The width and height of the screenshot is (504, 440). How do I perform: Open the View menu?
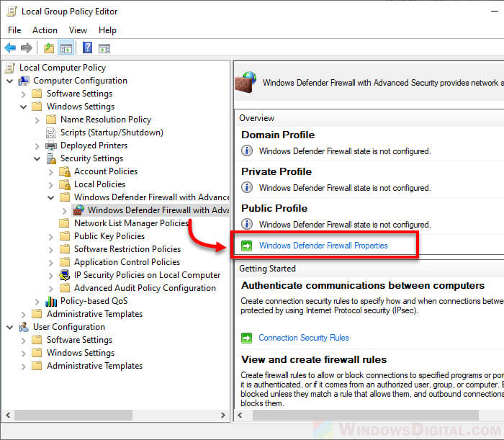click(x=78, y=30)
